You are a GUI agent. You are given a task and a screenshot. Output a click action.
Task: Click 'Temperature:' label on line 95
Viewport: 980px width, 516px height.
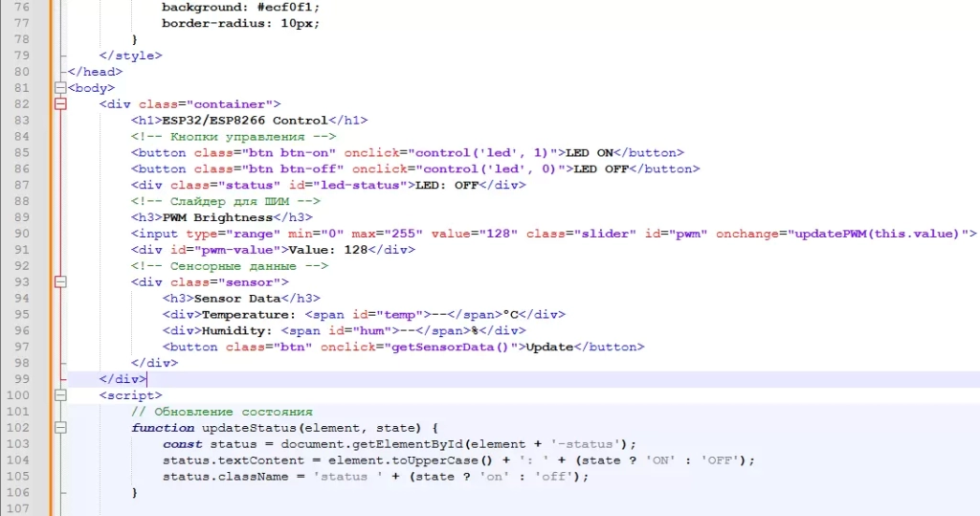(249, 315)
